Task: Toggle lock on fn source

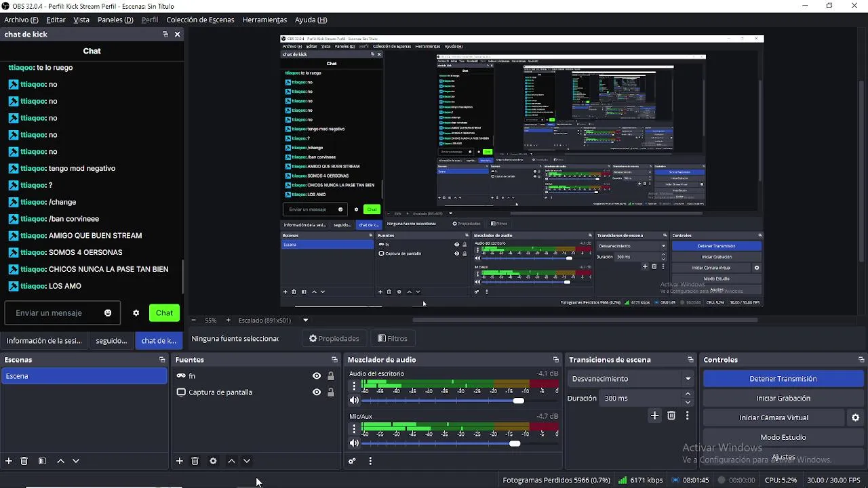Action: [331, 376]
